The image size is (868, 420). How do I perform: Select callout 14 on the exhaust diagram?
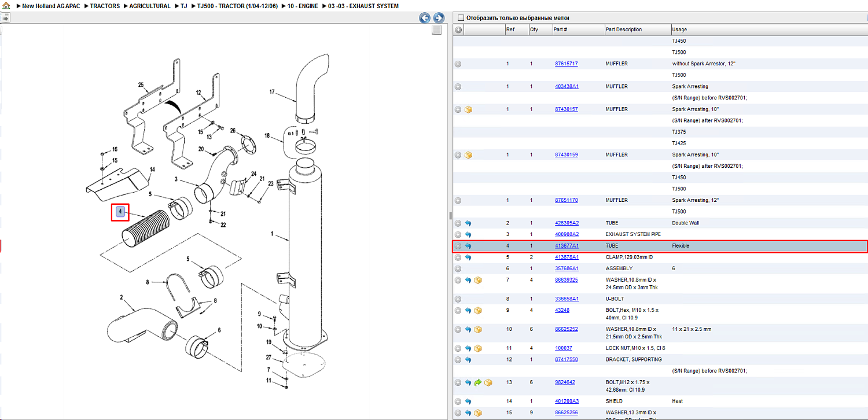click(153, 170)
